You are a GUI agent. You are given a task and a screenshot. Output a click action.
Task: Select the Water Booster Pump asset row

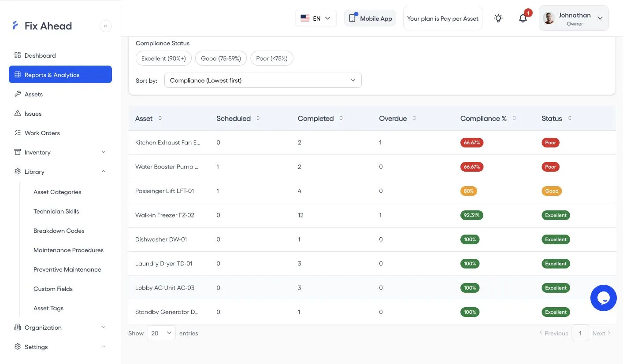tap(372, 167)
